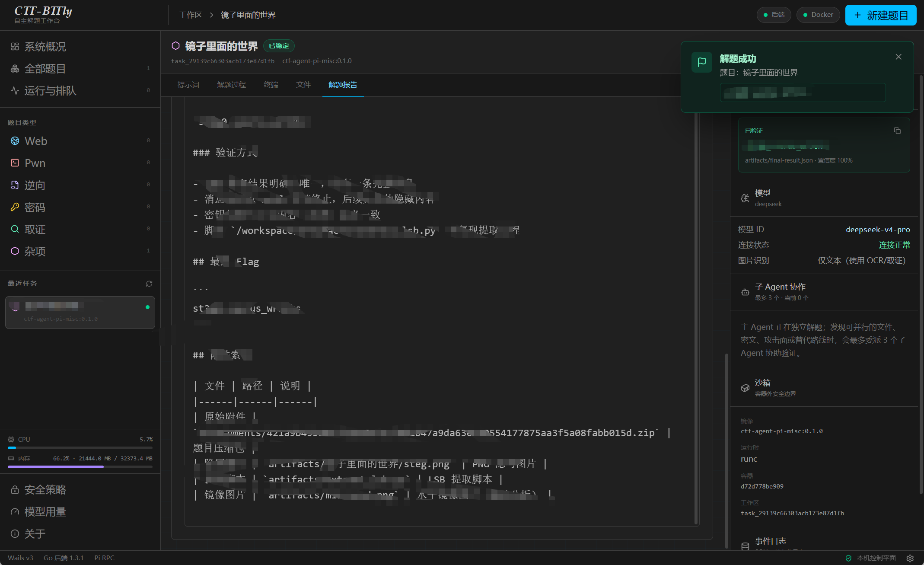Click the flag icon in success toast
The image size is (924, 565).
tap(702, 62)
